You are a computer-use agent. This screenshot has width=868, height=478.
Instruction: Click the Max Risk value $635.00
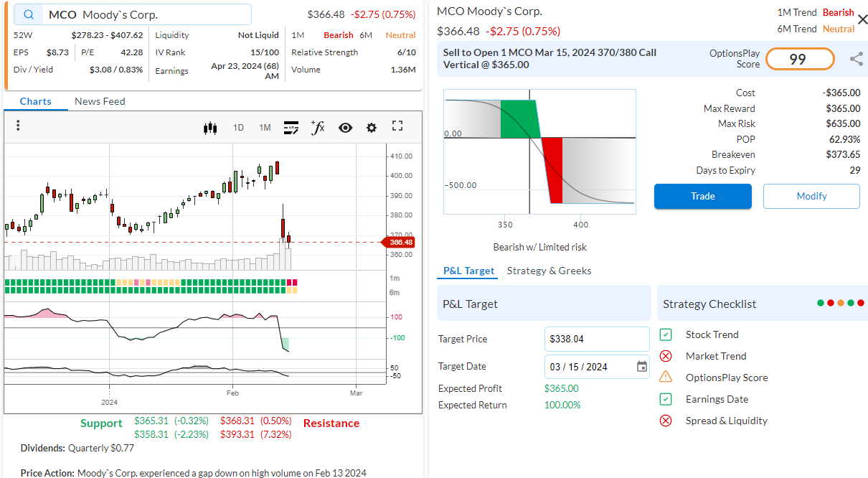click(x=843, y=123)
